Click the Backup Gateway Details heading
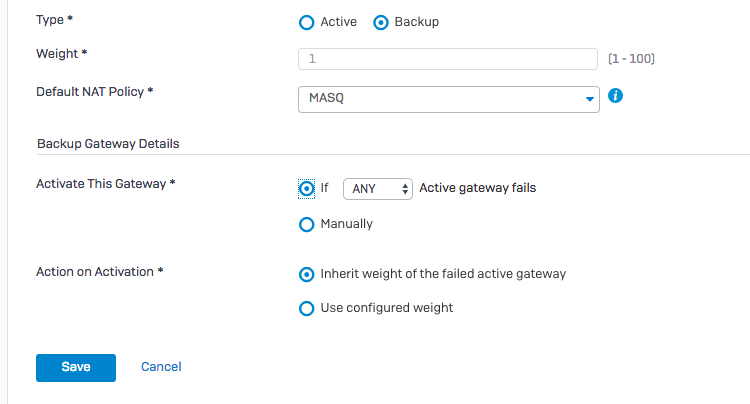 tap(108, 144)
